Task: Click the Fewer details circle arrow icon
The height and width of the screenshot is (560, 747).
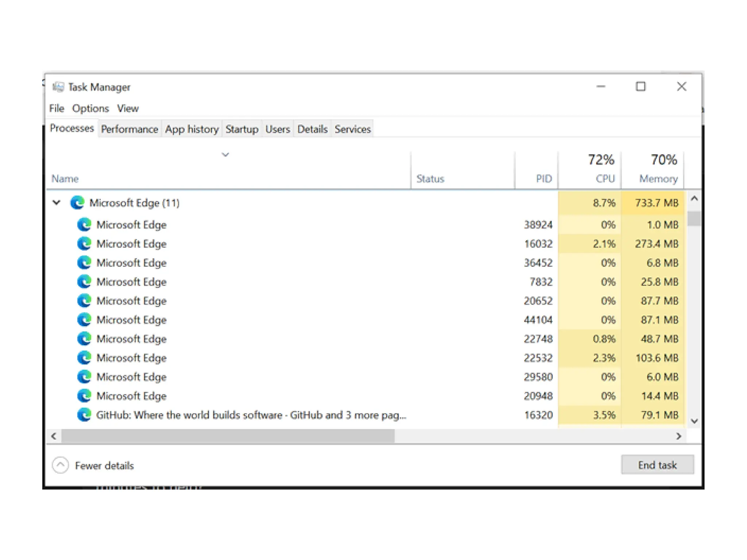Action: coord(61,465)
